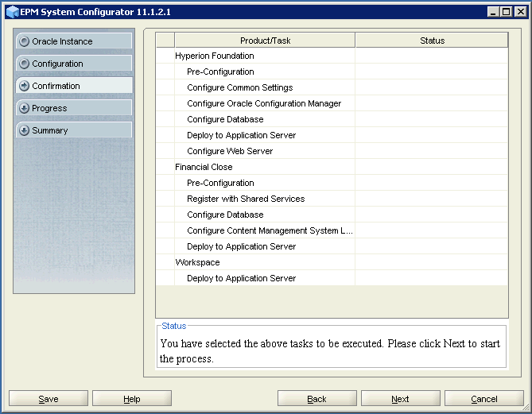Select Pre-Configuration under Financial Close
The height and width of the screenshot is (414, 532).
point(332,183)
